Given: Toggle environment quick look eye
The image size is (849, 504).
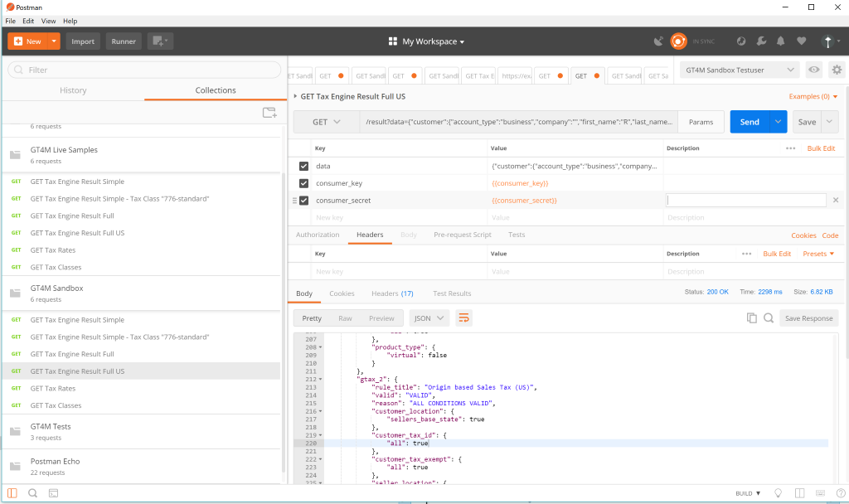Looking at the screenshot, I should pyautogui.click(x=813, y=70).
